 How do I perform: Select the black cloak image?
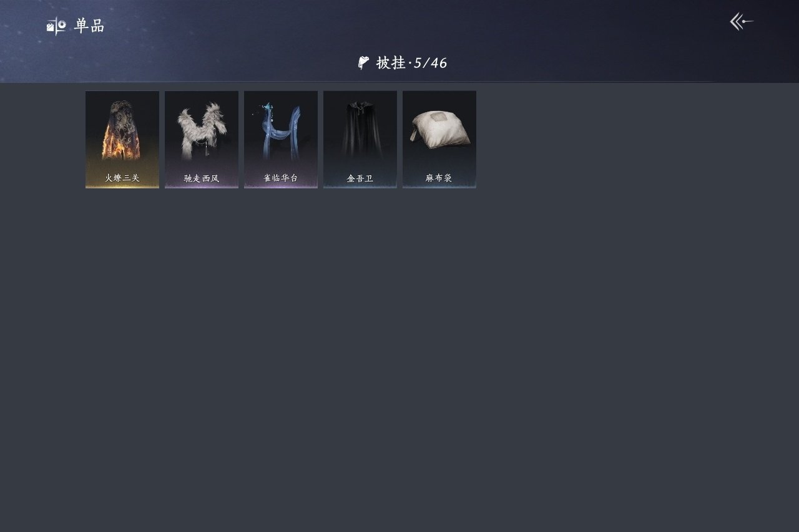(360, 130)
